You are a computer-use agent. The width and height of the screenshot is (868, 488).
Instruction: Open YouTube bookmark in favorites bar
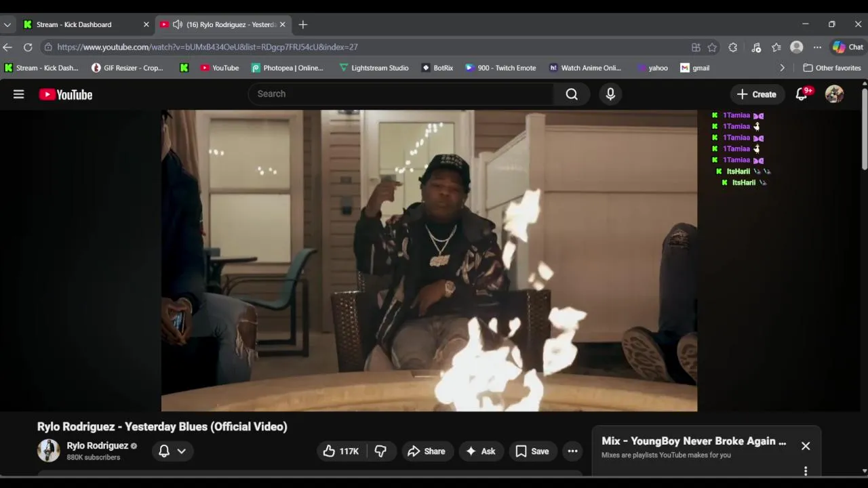(220, 68)
